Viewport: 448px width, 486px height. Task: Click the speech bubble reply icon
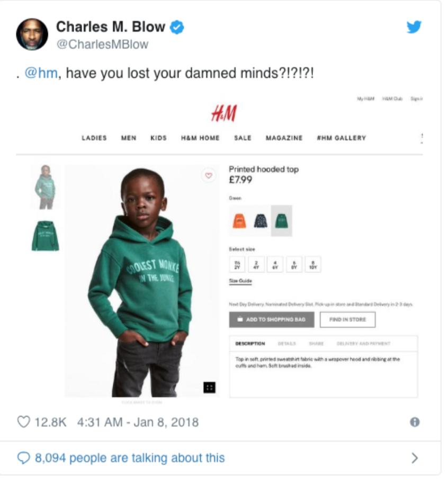pos(23,458)
